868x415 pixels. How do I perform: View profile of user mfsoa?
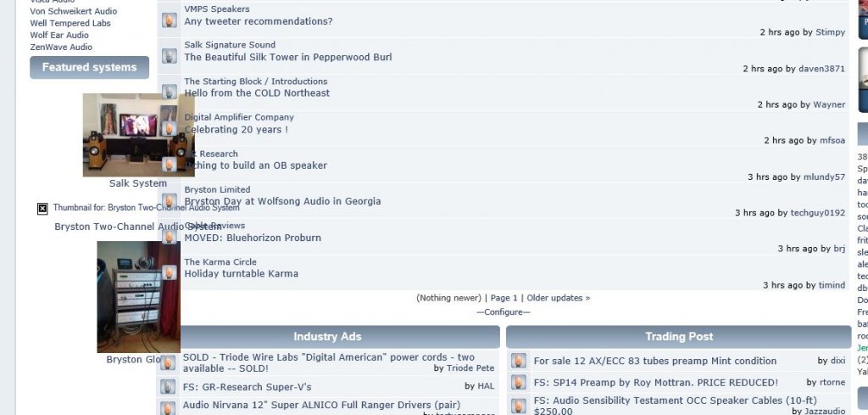[832, 141]
